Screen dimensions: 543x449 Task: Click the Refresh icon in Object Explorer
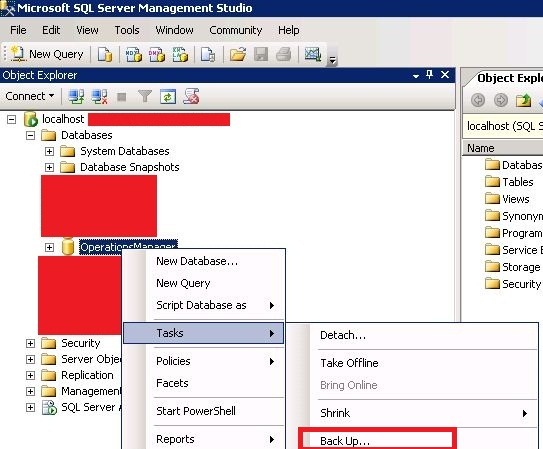[x=168, y=97]
